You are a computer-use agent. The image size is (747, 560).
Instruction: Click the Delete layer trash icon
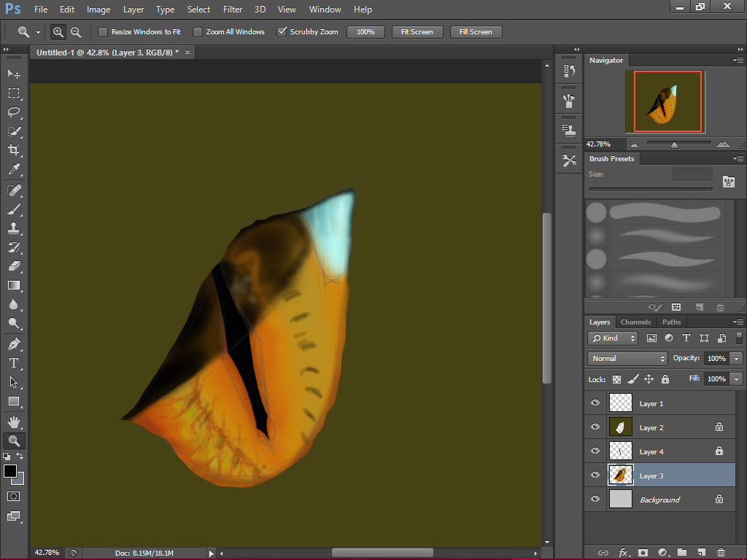[x=721, y=553]
